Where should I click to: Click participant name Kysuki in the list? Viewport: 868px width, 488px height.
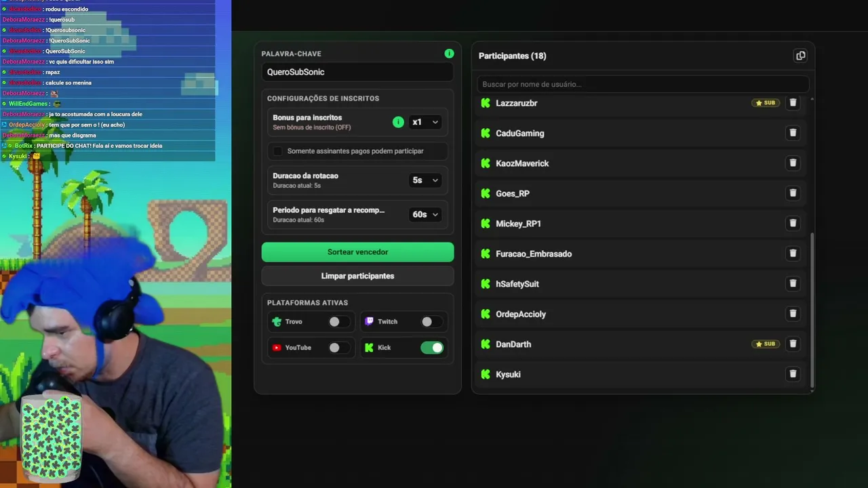(508, 375)
